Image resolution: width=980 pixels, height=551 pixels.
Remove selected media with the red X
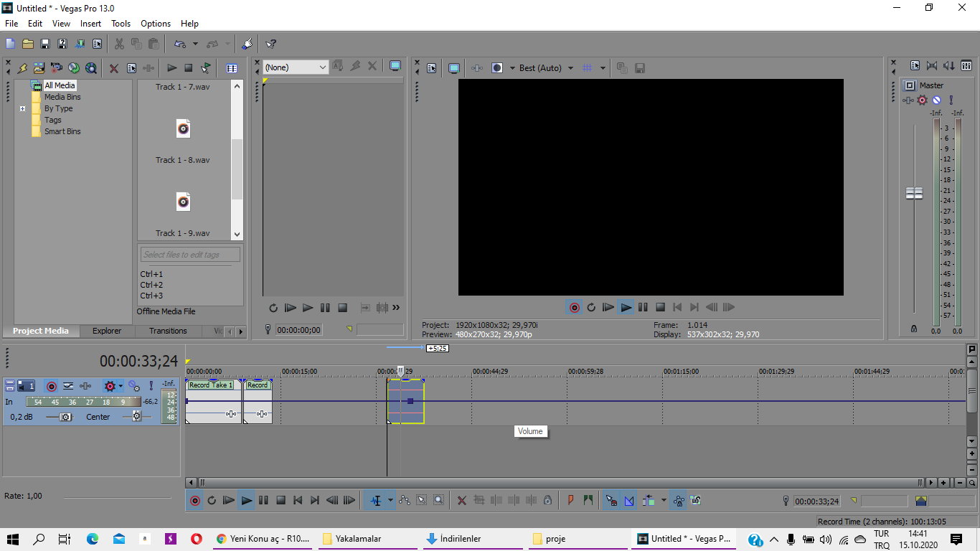pyautogui.click(x=114, y=68)
